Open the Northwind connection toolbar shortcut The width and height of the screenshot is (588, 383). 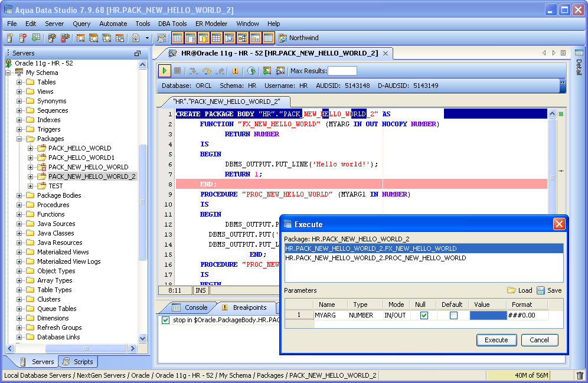coord(298,38)
